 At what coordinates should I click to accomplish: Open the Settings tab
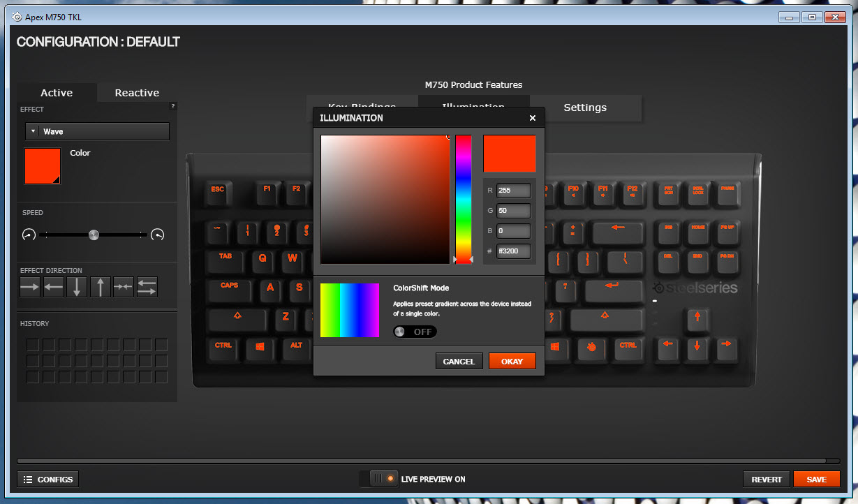[585, 108]
